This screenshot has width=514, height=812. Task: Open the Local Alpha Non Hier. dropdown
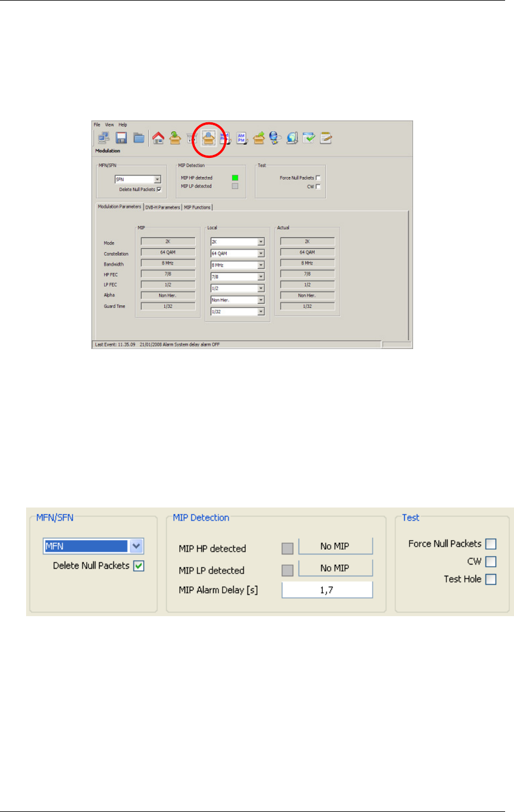[237, 300]
